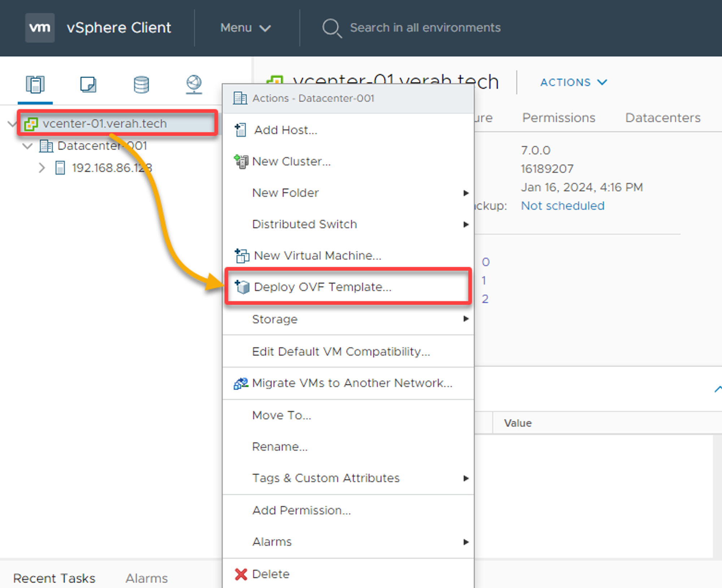Open the VMs and Templates view icon
The image size is (722, 588).
coord(88,84)
